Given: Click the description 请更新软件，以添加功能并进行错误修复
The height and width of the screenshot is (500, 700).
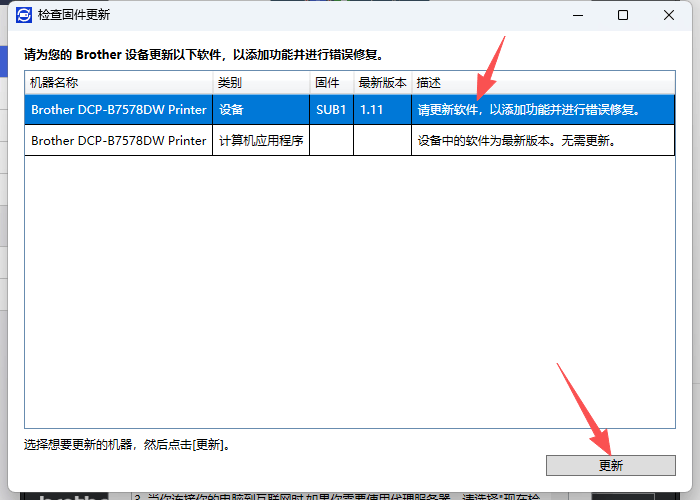Looking at the screenshot, I should pos(528,109).
